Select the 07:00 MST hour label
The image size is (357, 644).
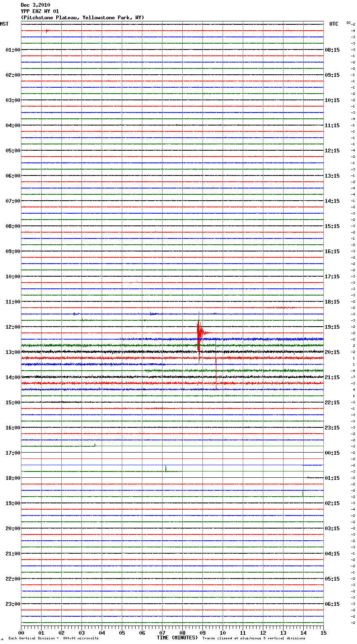13,201
